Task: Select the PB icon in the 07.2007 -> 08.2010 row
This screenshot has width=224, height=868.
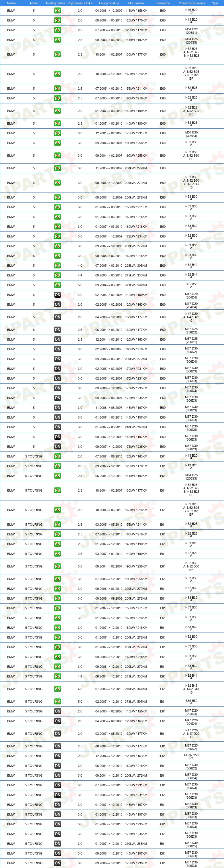Action: [x=58, y=456]
